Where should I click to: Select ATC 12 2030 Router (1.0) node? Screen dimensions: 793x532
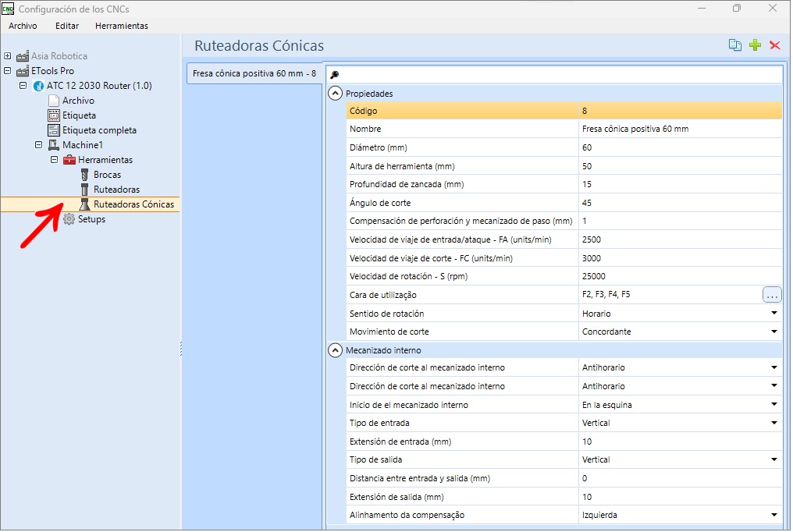coord(99,86)
